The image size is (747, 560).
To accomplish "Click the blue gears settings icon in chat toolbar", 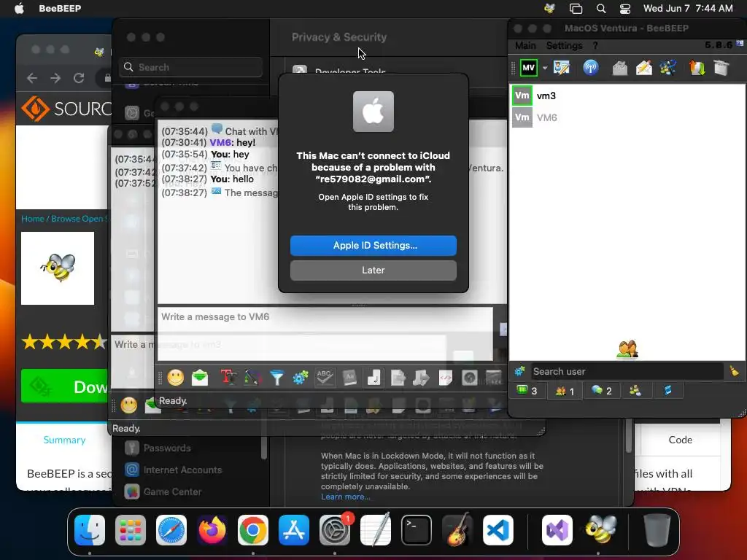I will pos(300,378).
